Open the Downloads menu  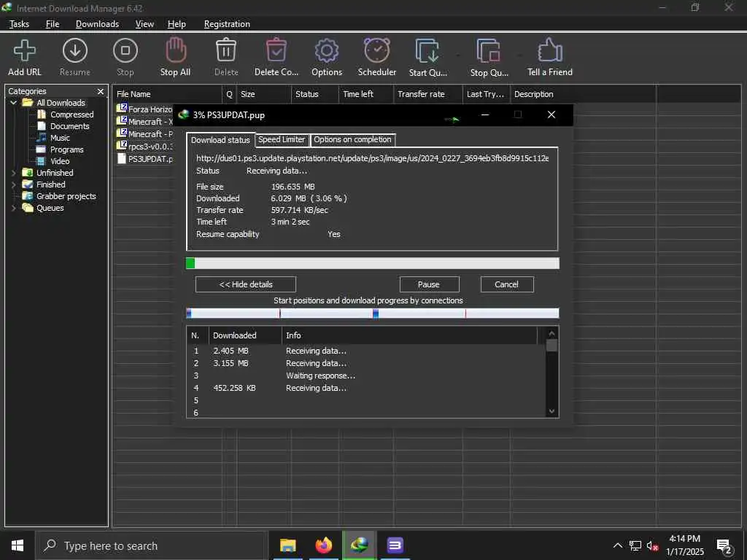click(97, 24)
